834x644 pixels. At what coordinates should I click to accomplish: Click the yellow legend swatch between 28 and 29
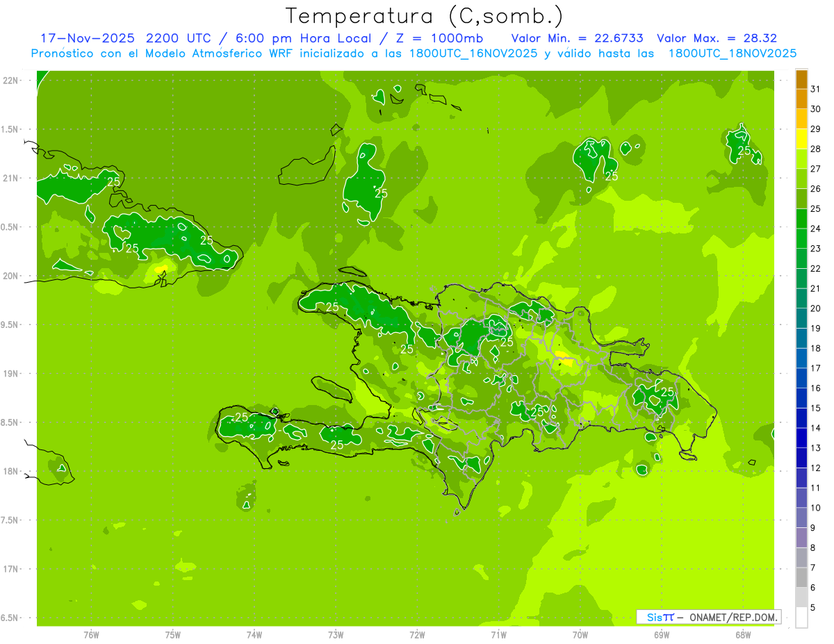(x=801, y=139)
